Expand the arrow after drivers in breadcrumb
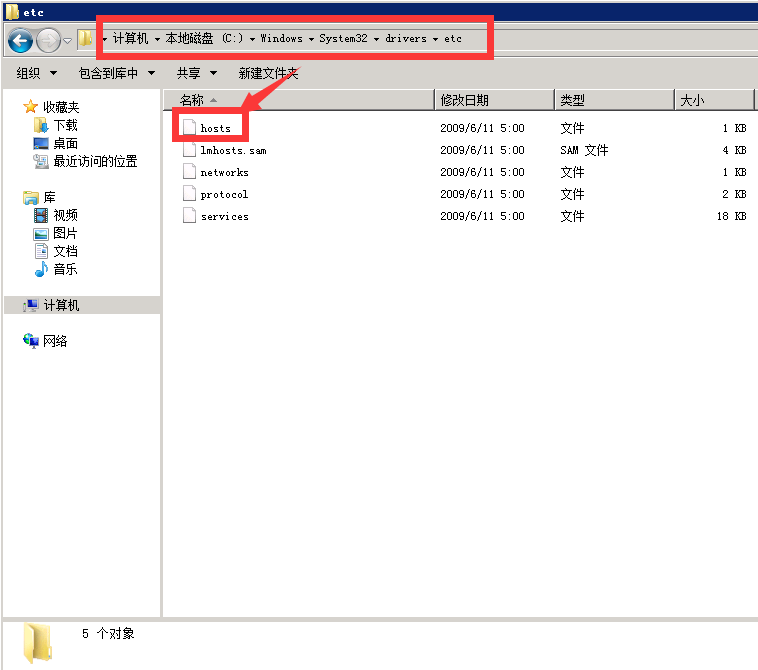The image size is (758, 670). tap(435, 39)
